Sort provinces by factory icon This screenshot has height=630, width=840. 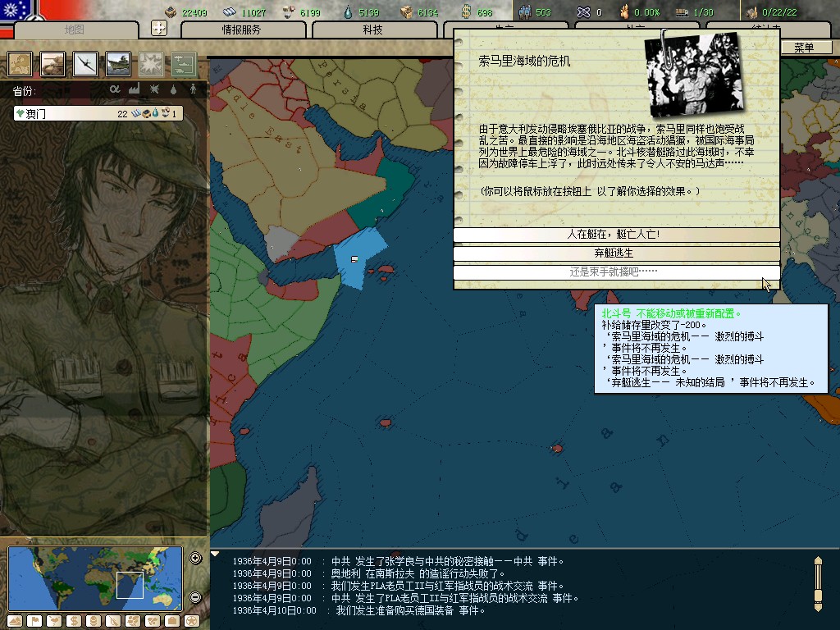point(134,89)
